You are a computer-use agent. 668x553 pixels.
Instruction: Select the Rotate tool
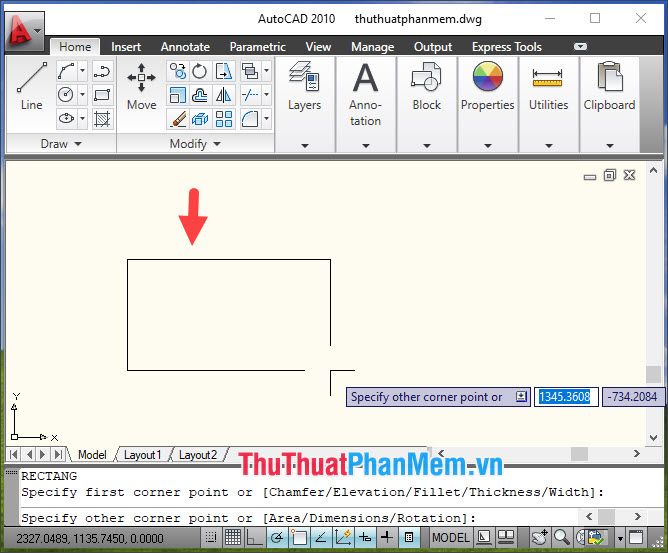tap(199, 71)
